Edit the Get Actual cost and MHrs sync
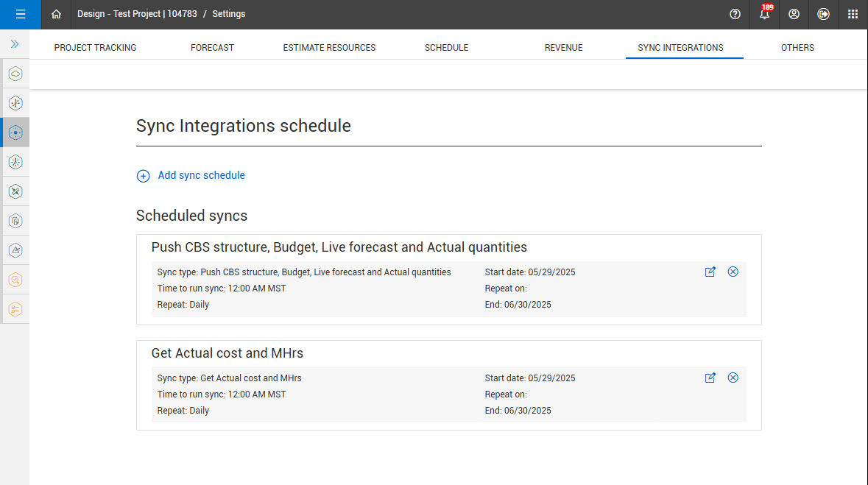Image resolution: width=868 pixels, height=485 pixels. click(x=710, y=378)
